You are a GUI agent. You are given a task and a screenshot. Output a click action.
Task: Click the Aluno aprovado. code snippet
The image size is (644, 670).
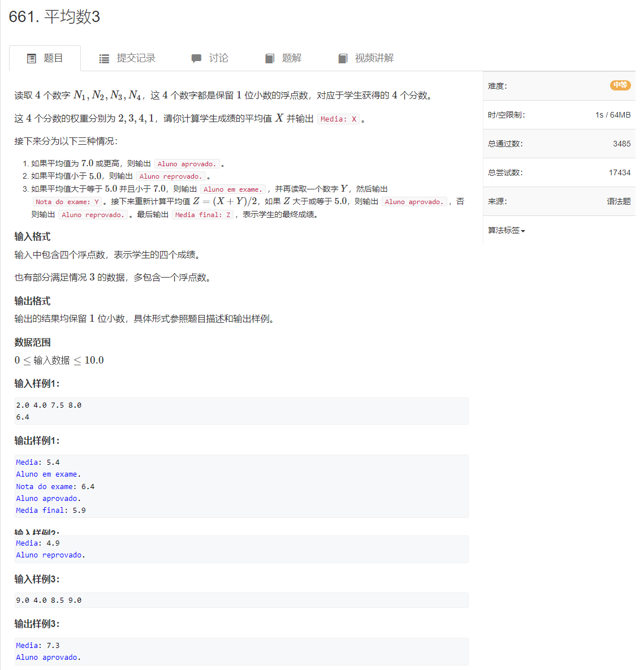tap(187, 163)
